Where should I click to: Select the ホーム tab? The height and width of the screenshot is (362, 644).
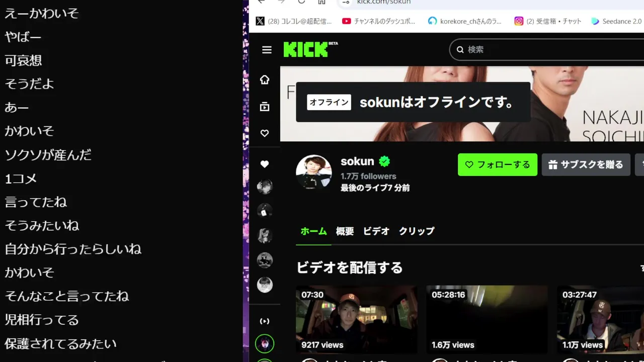(x=313, y=231)
